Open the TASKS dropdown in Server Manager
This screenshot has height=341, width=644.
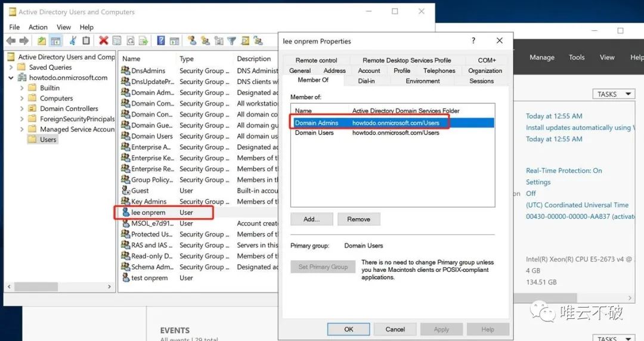point(614,94)
